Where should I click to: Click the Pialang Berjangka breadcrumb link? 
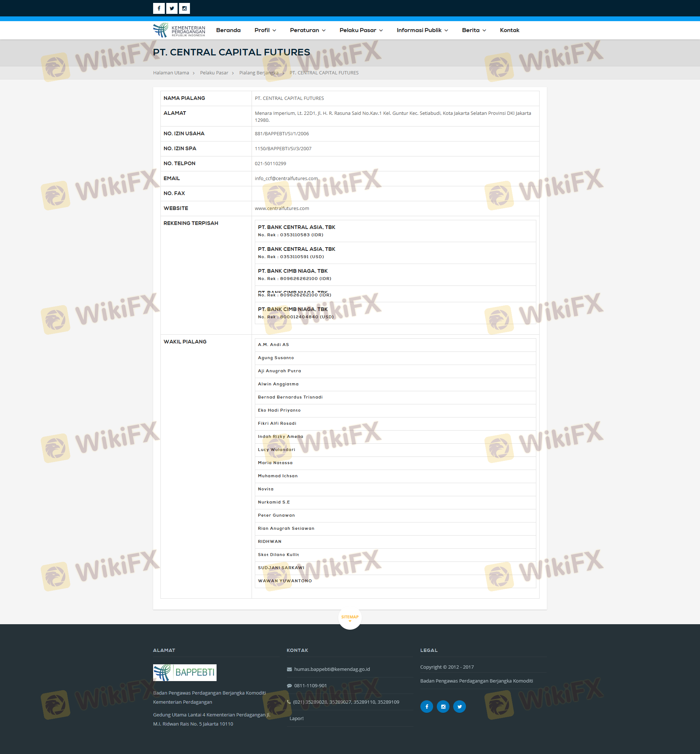point(258,73)
